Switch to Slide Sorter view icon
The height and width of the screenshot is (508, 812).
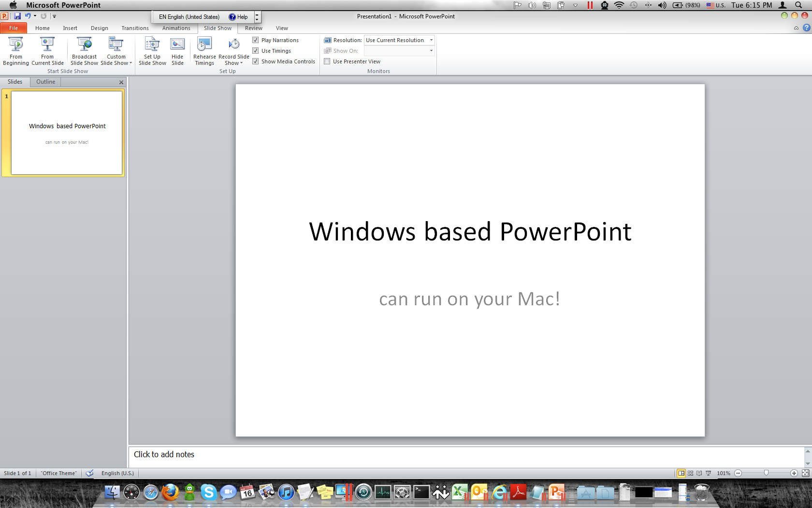click(690, 473)
